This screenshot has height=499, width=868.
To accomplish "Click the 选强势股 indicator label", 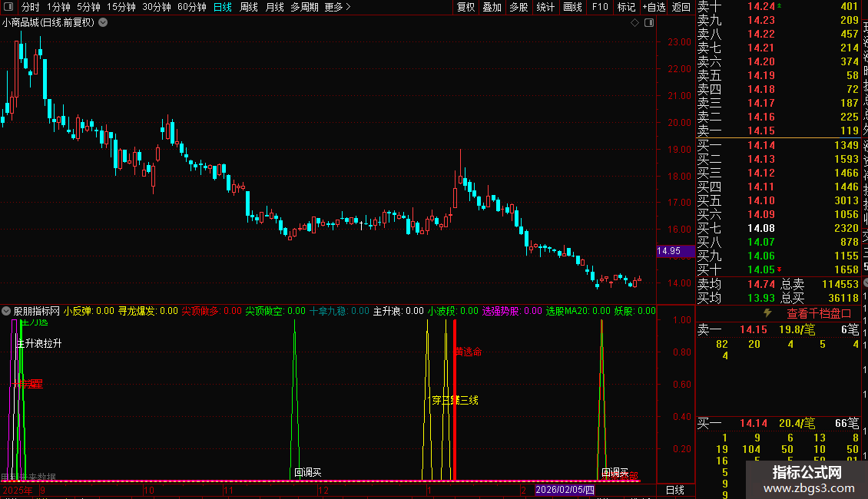I will pos(512,311).
